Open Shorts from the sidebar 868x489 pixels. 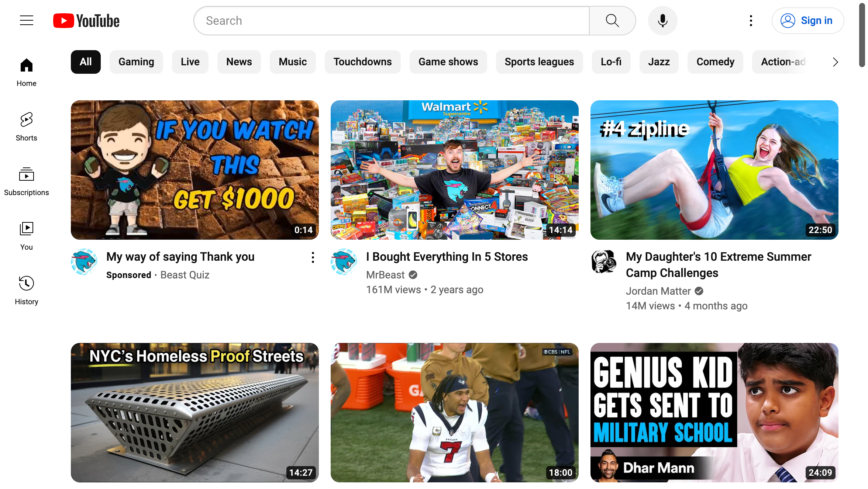(x=27, y=126)
